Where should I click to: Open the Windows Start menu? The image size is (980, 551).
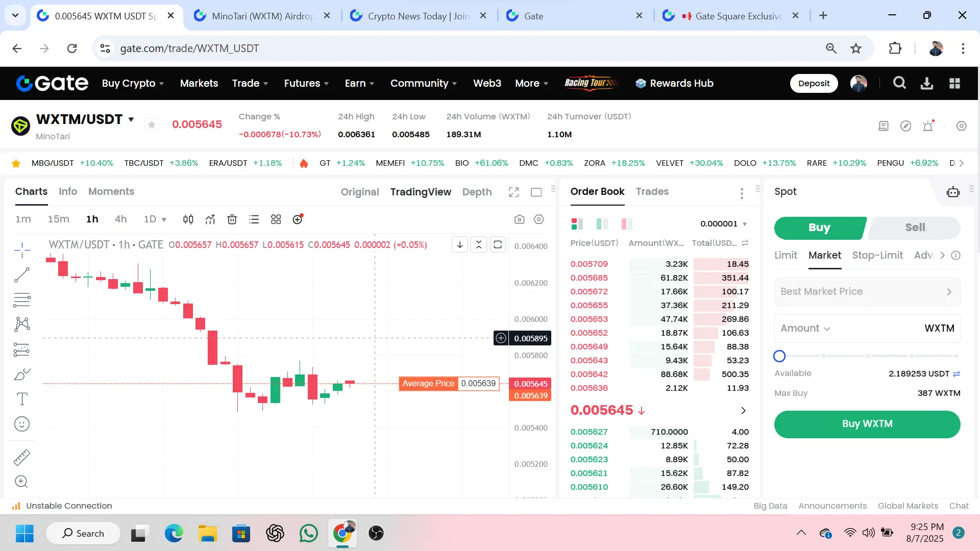pyautogui.click(x=24, y=534)
